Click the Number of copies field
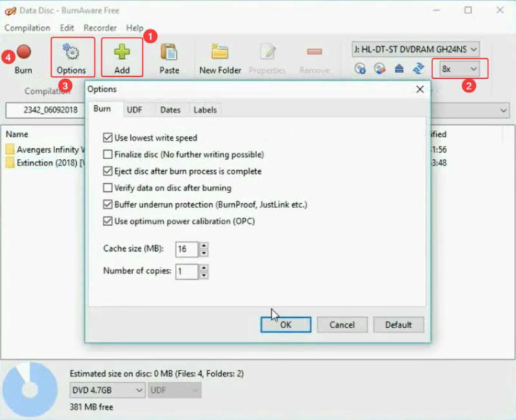516x420 pixels. [186, 272]
